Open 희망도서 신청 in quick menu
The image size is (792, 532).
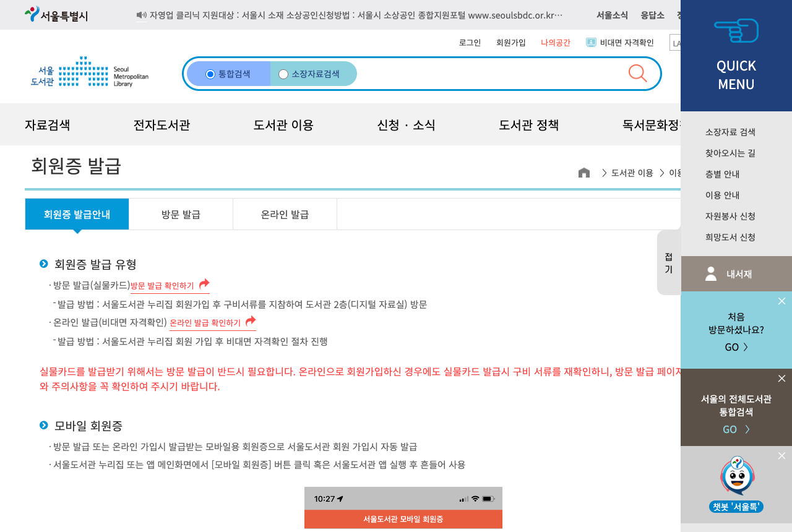(730, 237)
